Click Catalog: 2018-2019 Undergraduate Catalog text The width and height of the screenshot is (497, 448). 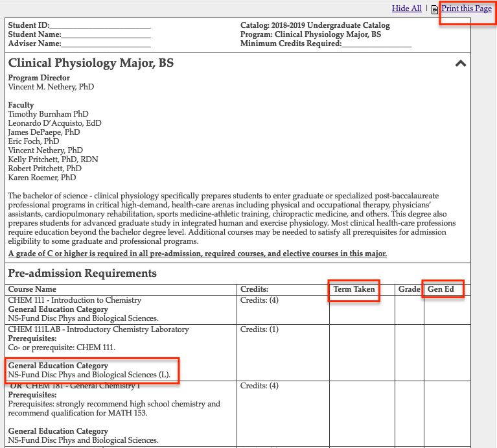315,25
